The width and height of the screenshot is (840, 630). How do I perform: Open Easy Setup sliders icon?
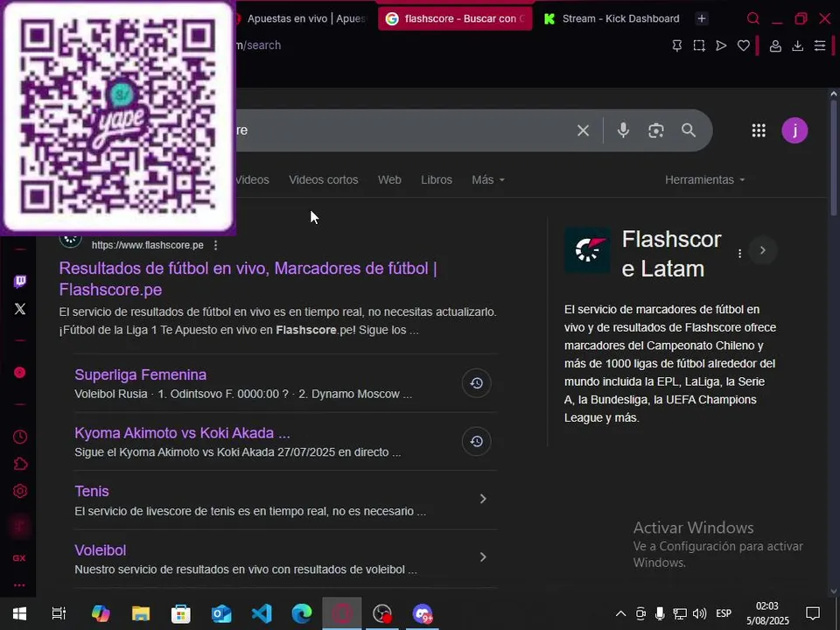coord(820,45)
